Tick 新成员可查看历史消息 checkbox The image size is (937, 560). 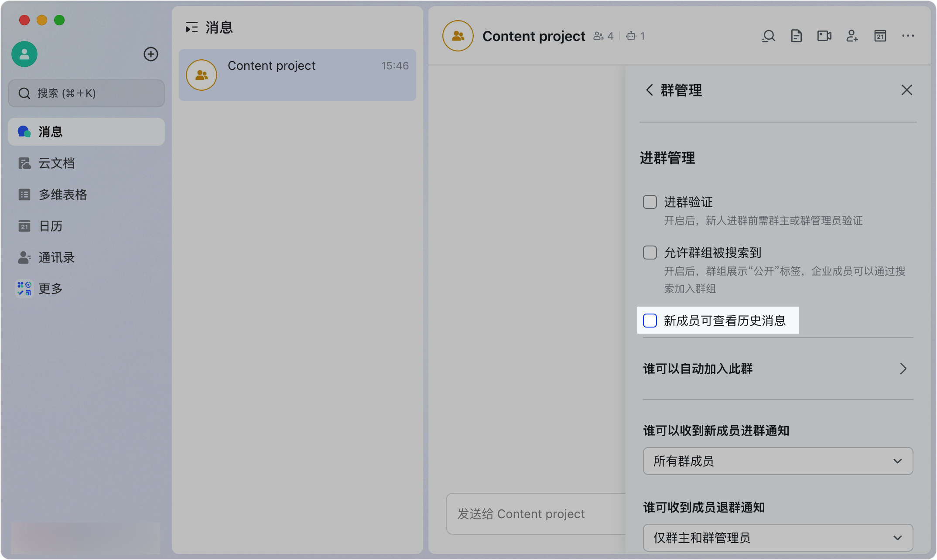pos(650,321)
